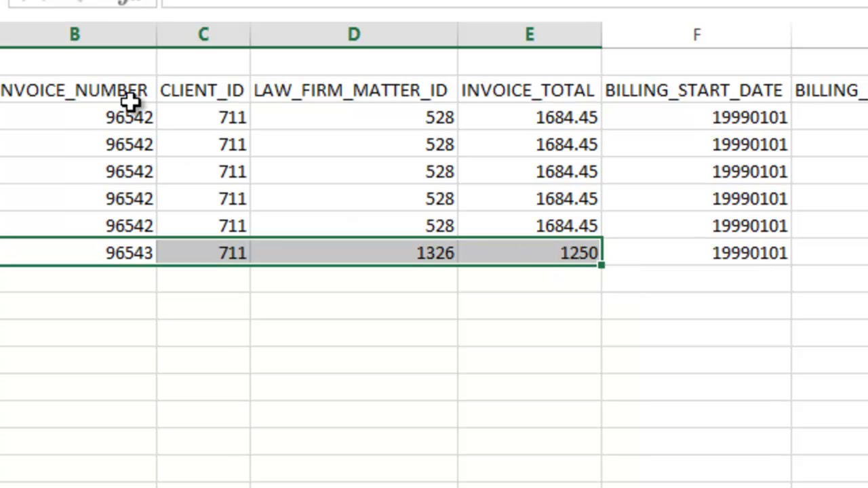Click the BILLING_START_DATE header cell
The width and height of the screenshot is (868, 488).
(696, 90)
